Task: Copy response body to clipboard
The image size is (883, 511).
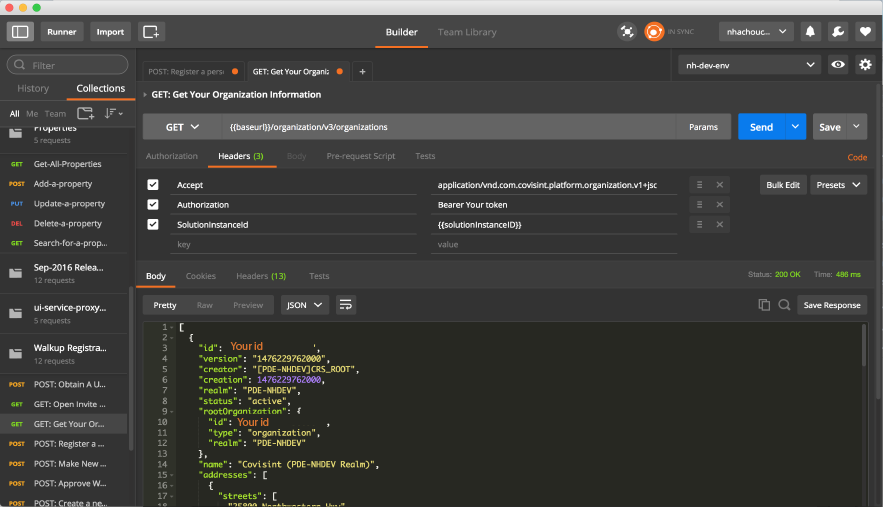Action: click(764, 305)
